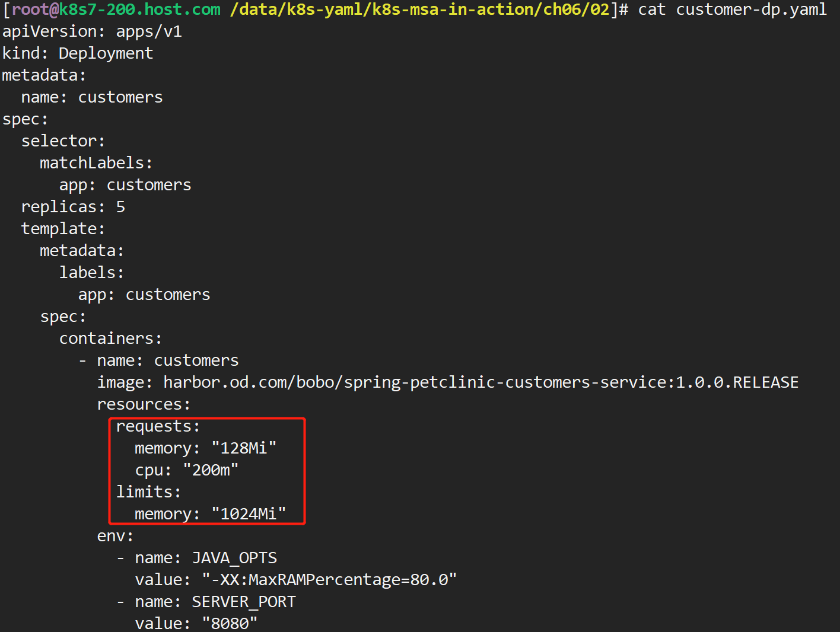Image resolution: width=840 pixels, height=632 pixels.
Task: Click the 'matchLabels:' line
Action: tap(97, 163)
